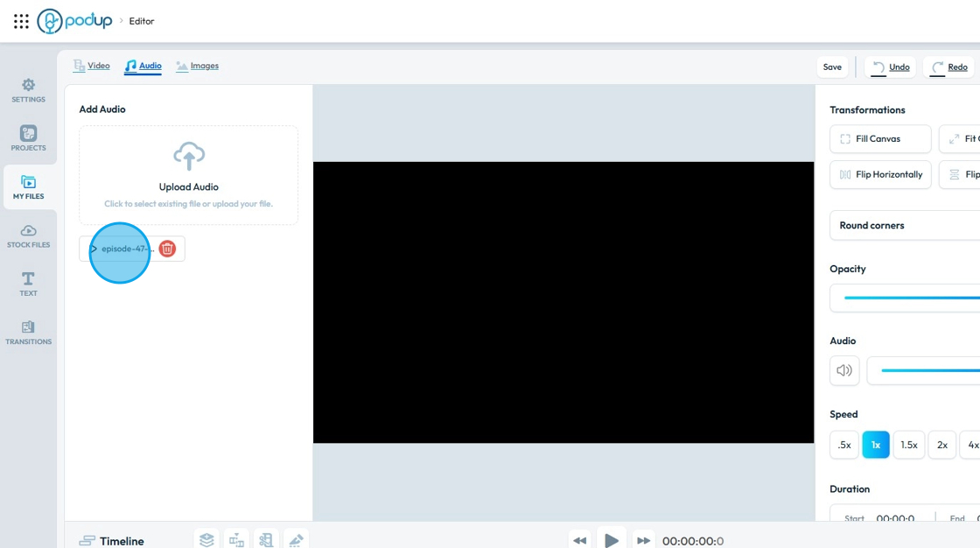
Task: Click the Upload Audio cloud icon
Action: 189,157
